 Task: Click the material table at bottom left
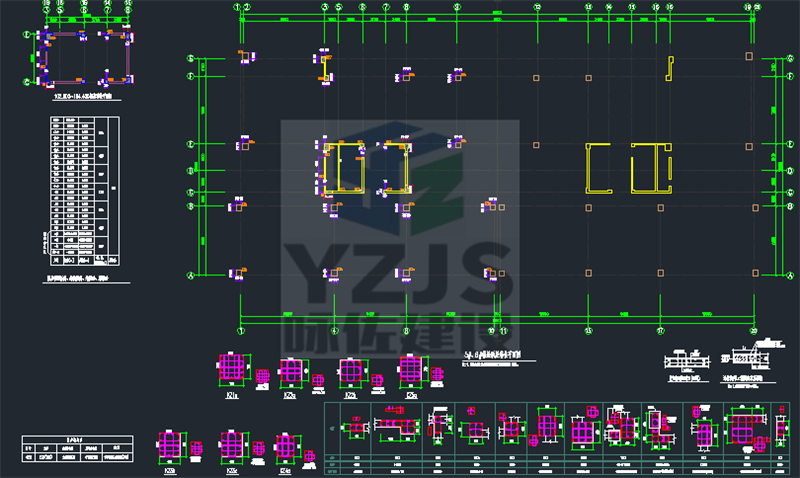pos(78,449)
